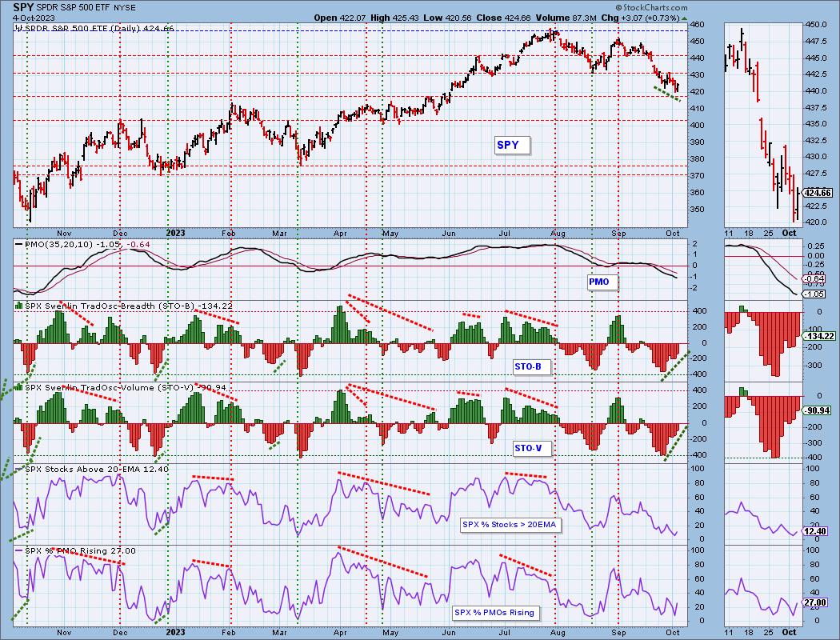The image size is (840, 640).
Task: Click the STO-V annotation label
Action: point(531,448)
